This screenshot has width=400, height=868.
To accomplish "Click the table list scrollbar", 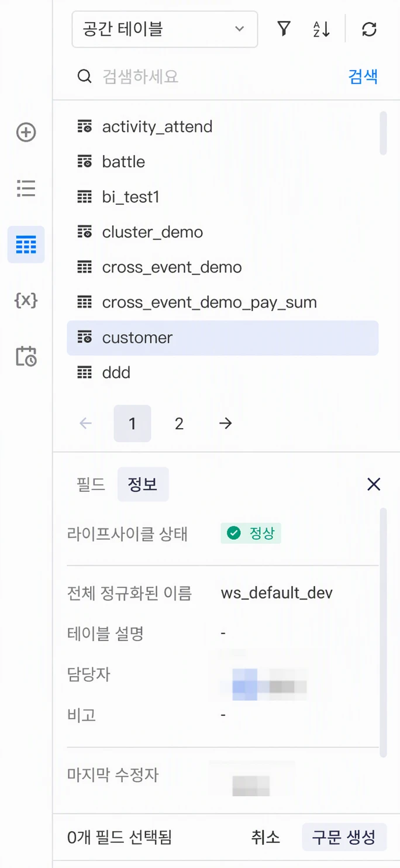I will (x=383, y=133).
